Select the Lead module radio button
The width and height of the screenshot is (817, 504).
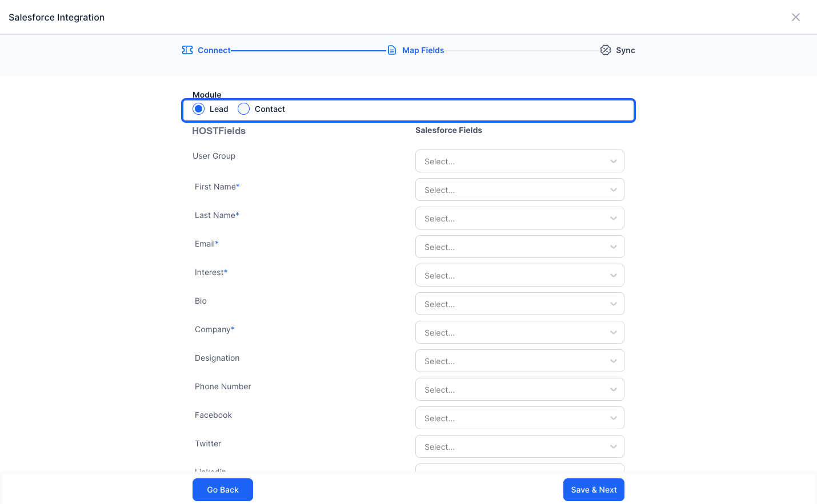coord(199,109)
